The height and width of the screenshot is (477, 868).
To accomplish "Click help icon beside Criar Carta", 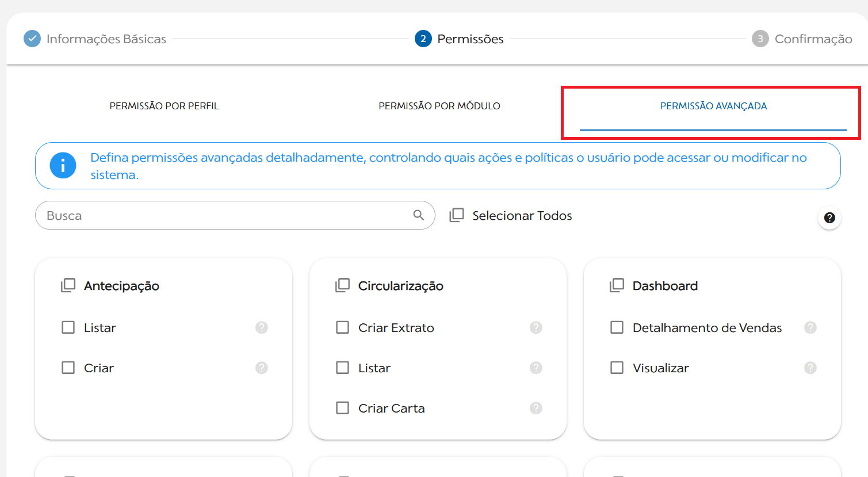I will (x=536, y=408).
